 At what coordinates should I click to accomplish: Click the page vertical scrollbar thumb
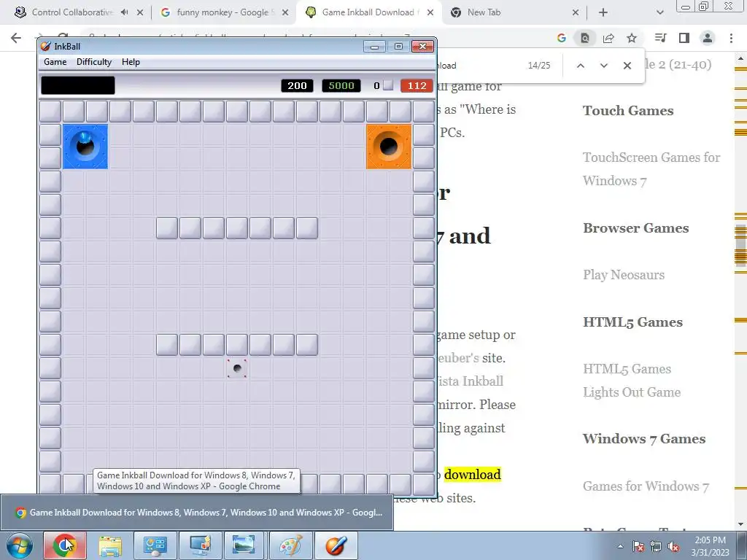pos(741,245)
